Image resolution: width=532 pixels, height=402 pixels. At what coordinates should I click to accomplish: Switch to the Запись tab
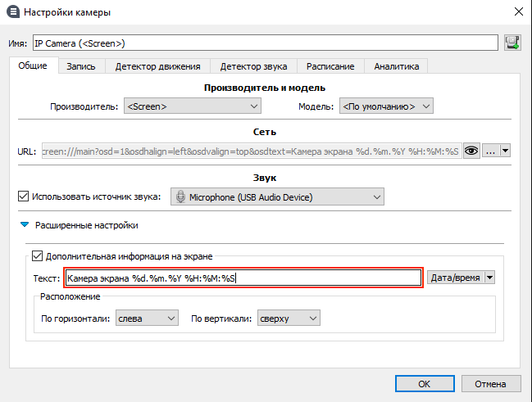(x=81, y=66)
